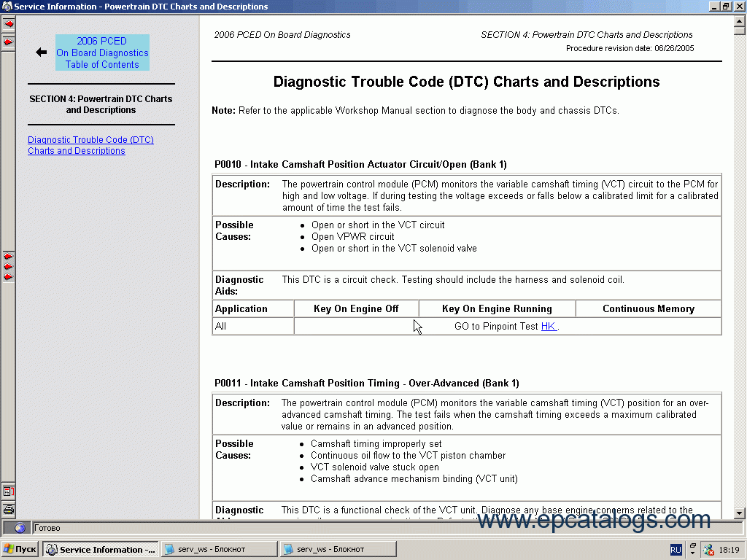
Task: Click 'Open VPWR circuit' possible cause
Action: (353, 237)
